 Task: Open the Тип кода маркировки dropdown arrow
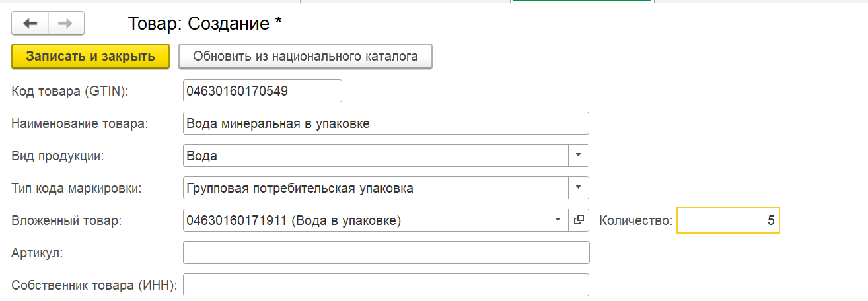[579, 188]
